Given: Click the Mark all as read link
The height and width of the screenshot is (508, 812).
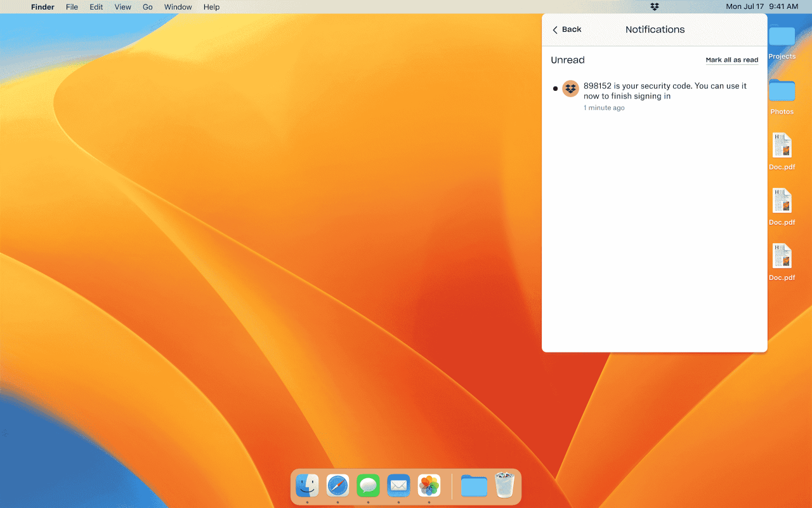Looking at the screenshot, I should point(731,60).
